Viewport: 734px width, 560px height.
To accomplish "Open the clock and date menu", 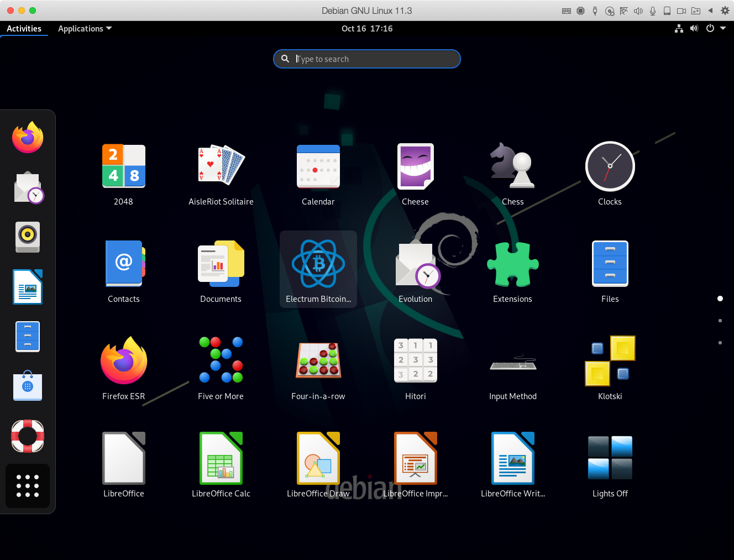I will pyautogui.click(x=367, y=29).
